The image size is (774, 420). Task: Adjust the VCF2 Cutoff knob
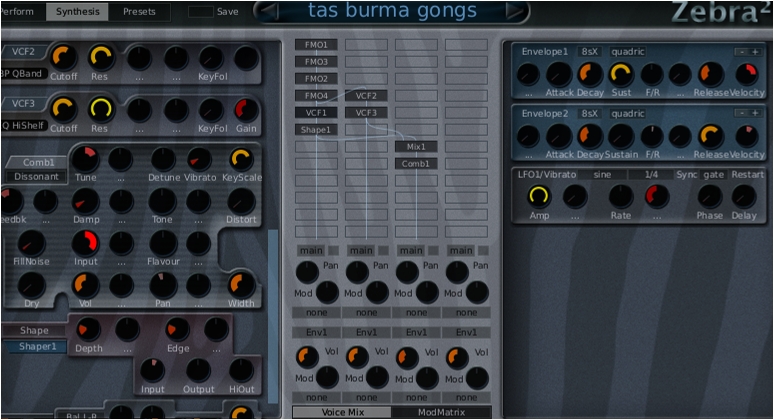tap(64, 57)
